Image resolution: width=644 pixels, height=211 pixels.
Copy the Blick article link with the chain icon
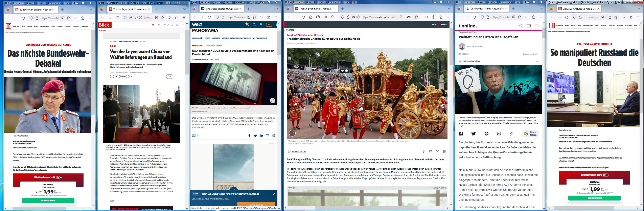click(x=130, y=76)
